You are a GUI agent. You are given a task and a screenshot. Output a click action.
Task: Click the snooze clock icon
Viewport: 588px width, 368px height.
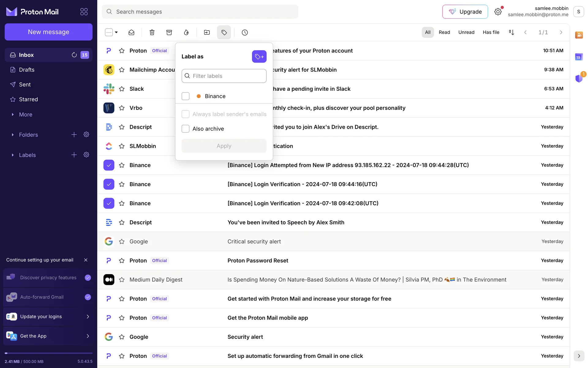pyautogui.click(x=245, y=32)
